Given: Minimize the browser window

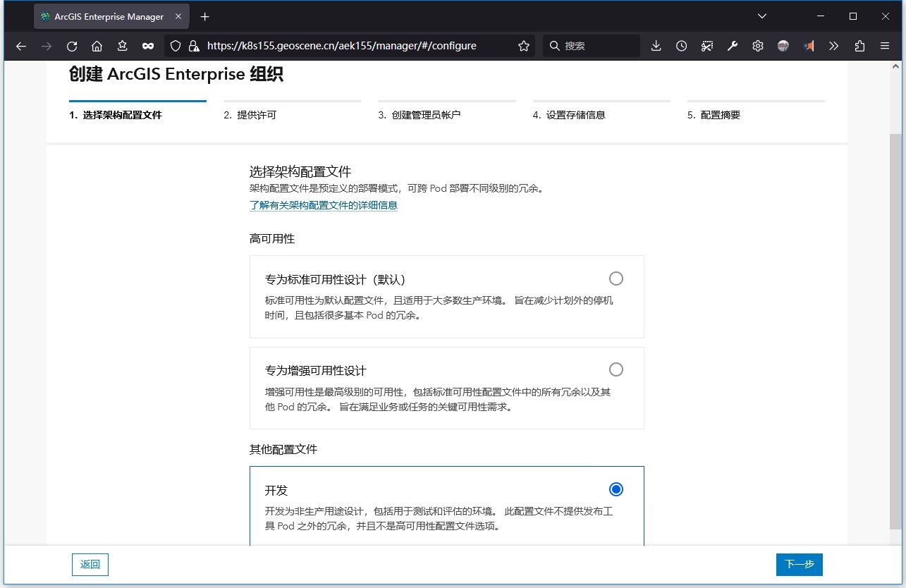Looking at the screenshot, I should pyautogui.click(x=821, y=16).
